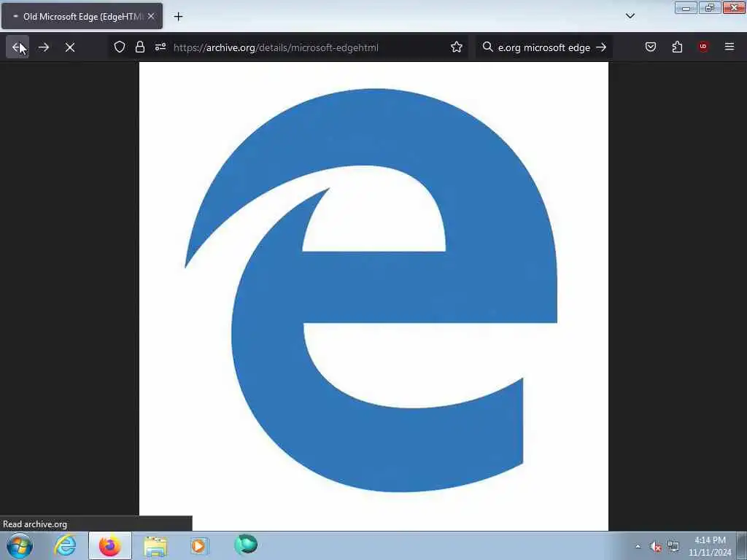Open the uBlock Origin extension
747x560 pixels.
pyautogui.click(x=703, y=47)
